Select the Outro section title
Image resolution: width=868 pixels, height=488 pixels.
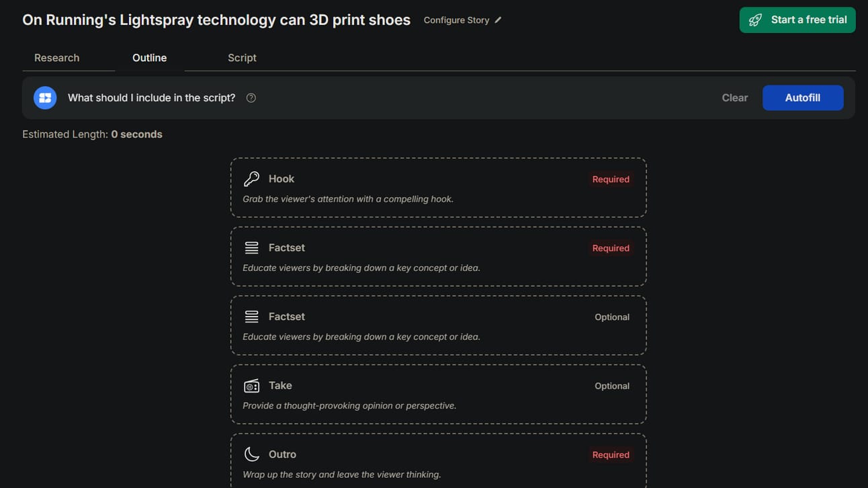point(282,454)
